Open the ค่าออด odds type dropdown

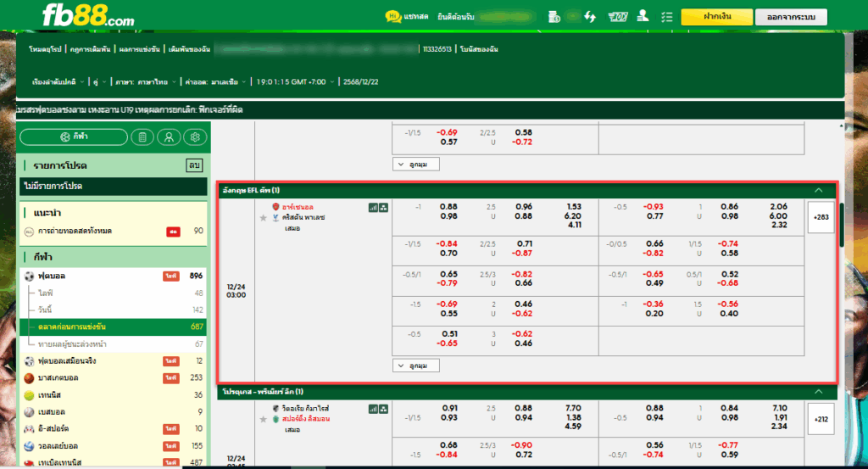click(215, 82)
